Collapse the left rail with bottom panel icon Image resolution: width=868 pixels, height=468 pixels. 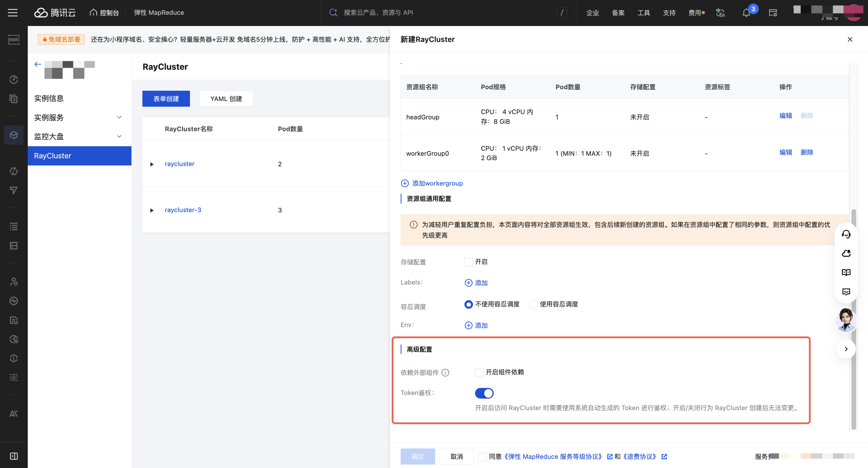(x=14, y=456)
